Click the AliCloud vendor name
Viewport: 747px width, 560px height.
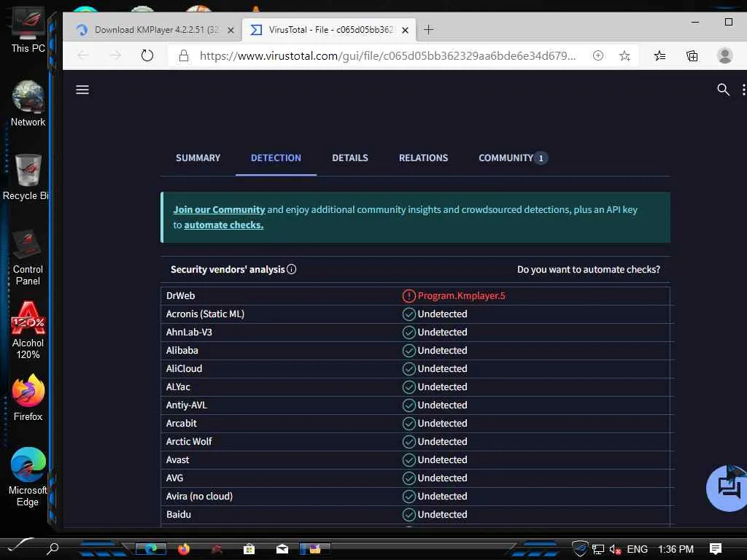pos(184,368)
